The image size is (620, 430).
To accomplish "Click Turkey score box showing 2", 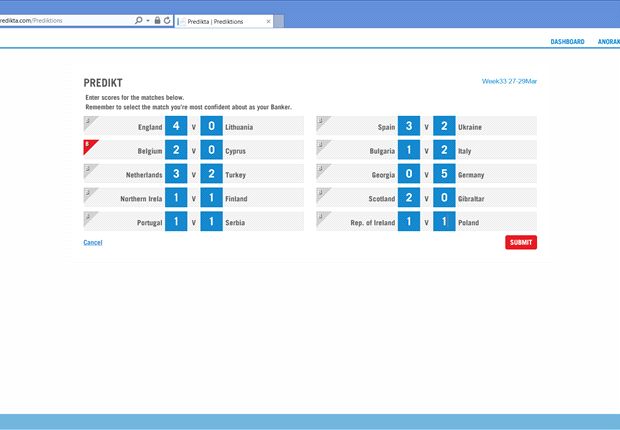I will tap(212, 174).
